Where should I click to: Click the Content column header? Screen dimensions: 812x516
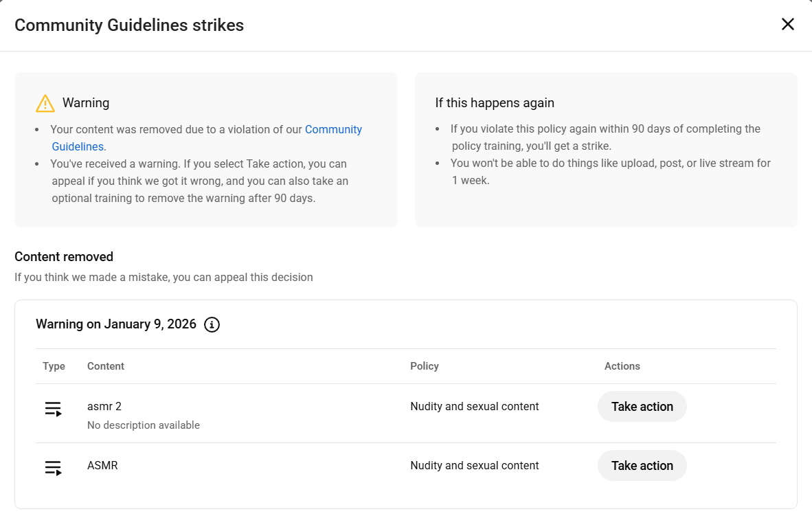point(106,366)
